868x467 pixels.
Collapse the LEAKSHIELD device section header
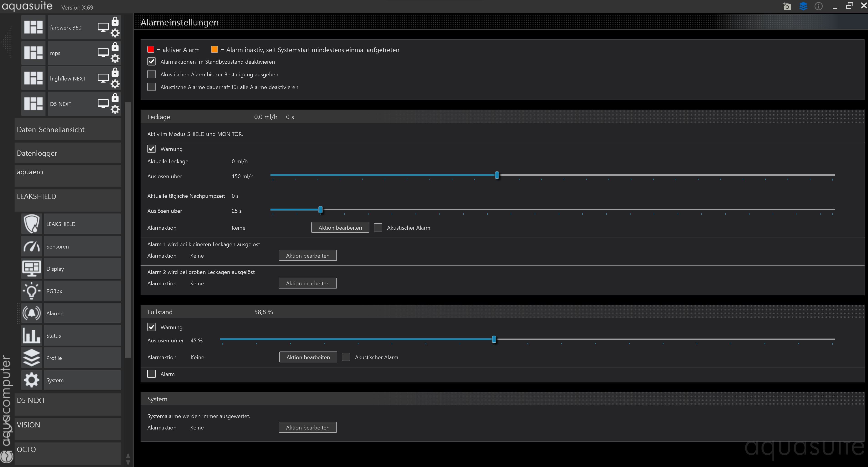pyautogui.click(x=68, y=200)
